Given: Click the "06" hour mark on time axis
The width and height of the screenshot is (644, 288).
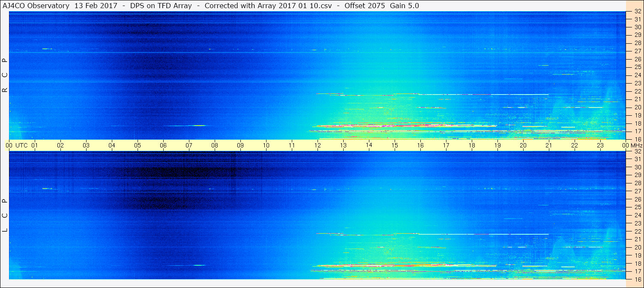Looking at the screenshot, I should [x=163, y=145].
